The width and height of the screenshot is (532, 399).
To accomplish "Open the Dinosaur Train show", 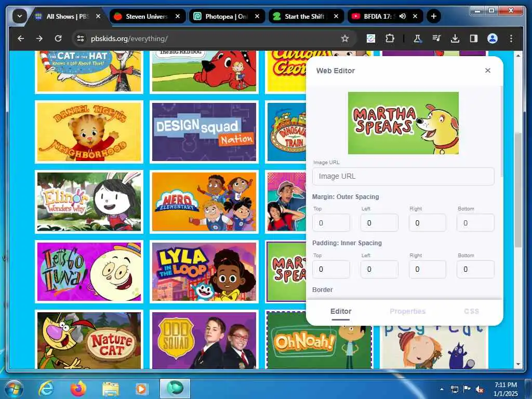I will point(286,132).
